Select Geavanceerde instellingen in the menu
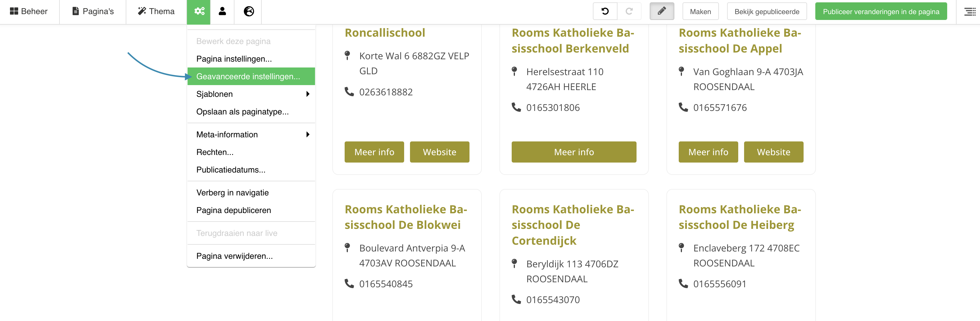This screenshot has width=980, height=321. click(248, 76)
